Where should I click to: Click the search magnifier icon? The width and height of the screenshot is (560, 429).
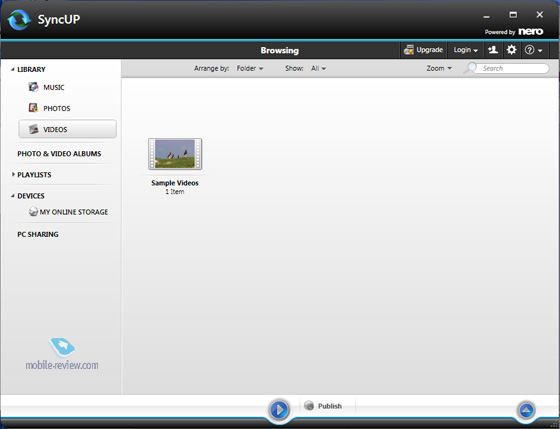click(470, 68)
